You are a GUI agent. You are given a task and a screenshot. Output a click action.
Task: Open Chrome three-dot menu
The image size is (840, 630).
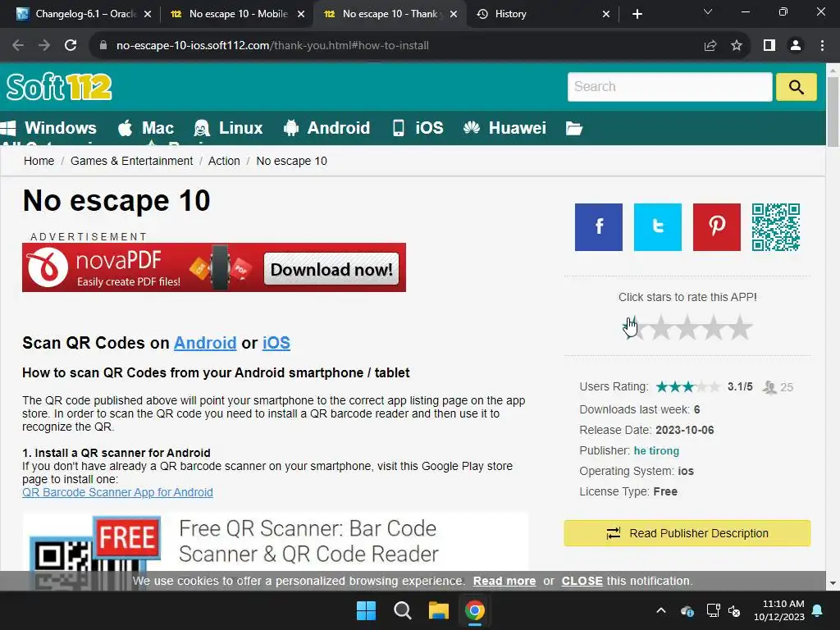pyautogui.click(x=822, y=45)
